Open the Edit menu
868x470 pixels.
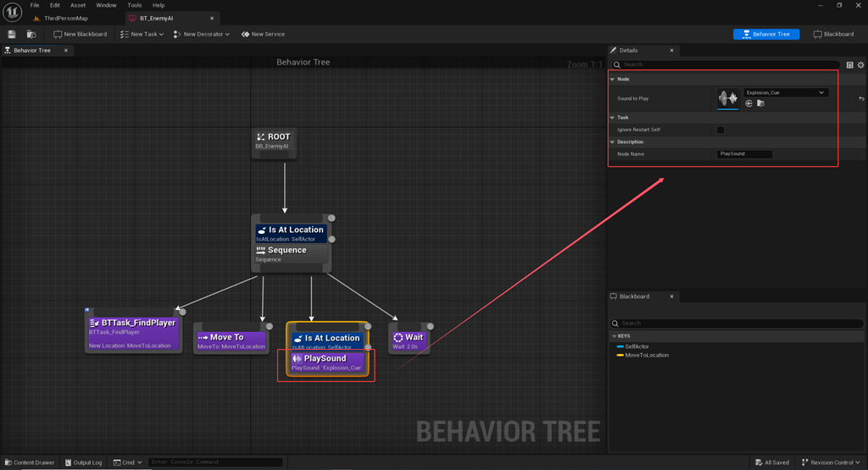[55, 5]
